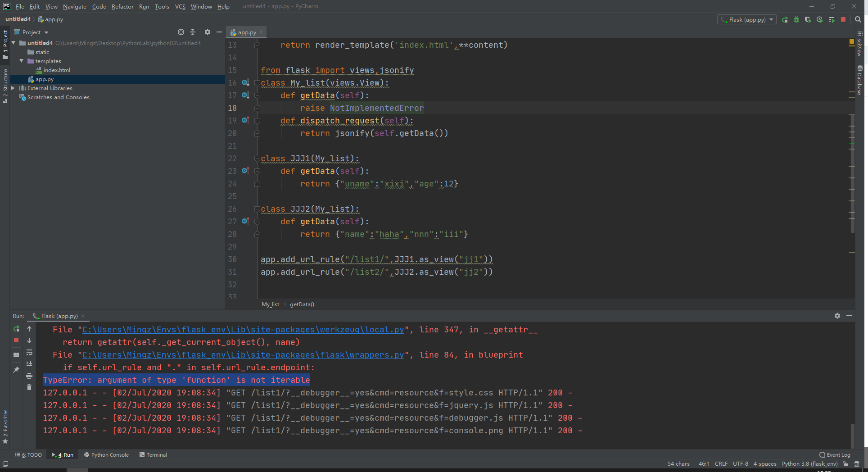Click override marker on line 19 gutter
Screen dimensions: 868x472
[245, 120]
